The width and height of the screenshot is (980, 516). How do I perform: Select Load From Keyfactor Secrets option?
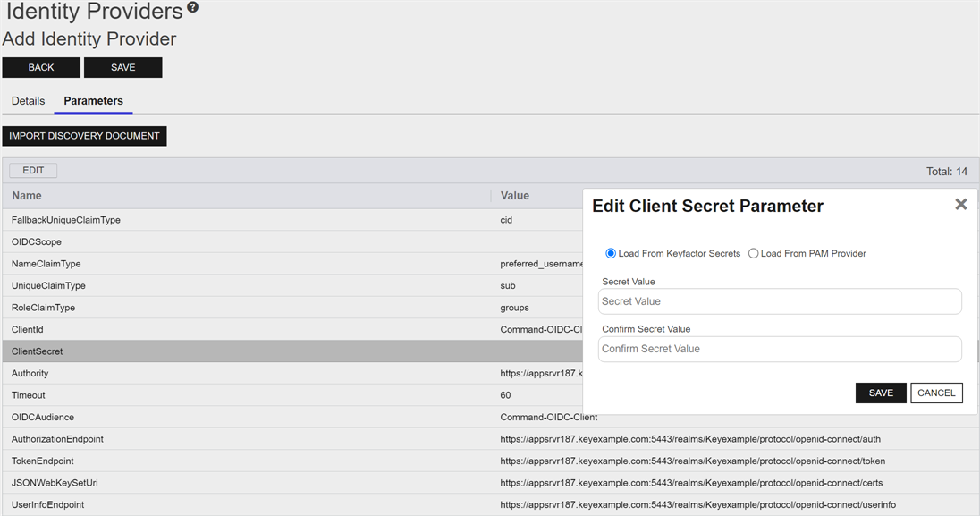[611, 253]
